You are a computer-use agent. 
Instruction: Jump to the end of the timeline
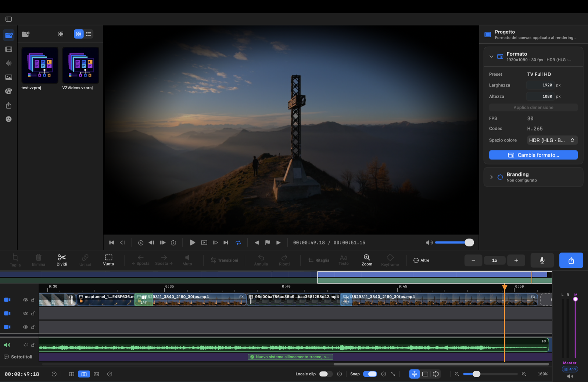coord(226,243)
